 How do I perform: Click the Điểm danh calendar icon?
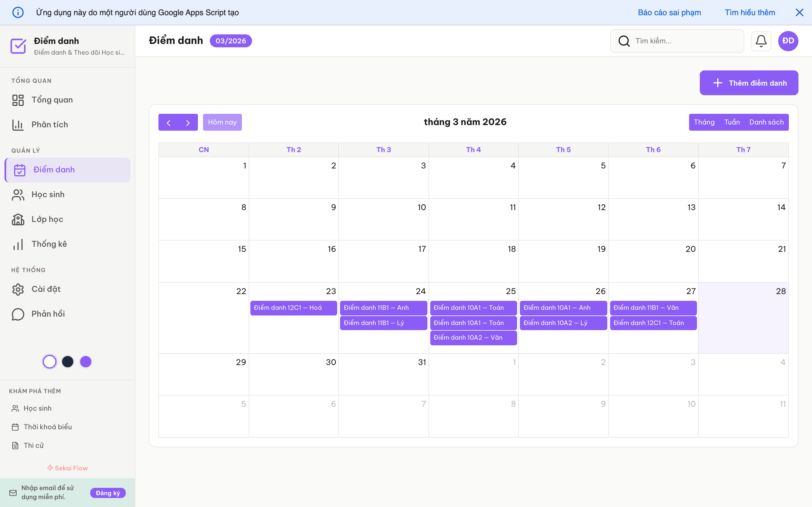click(x=20, y=170)
